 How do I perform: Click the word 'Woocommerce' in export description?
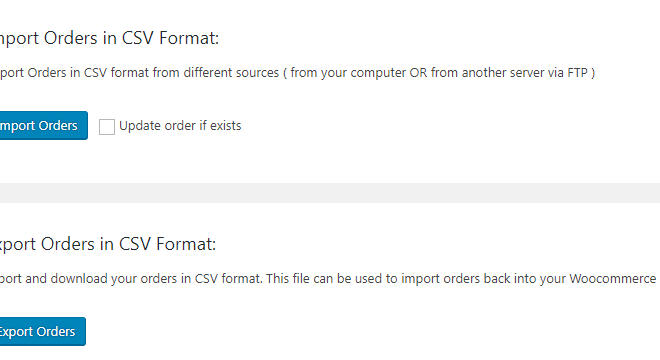click(612, 279)
